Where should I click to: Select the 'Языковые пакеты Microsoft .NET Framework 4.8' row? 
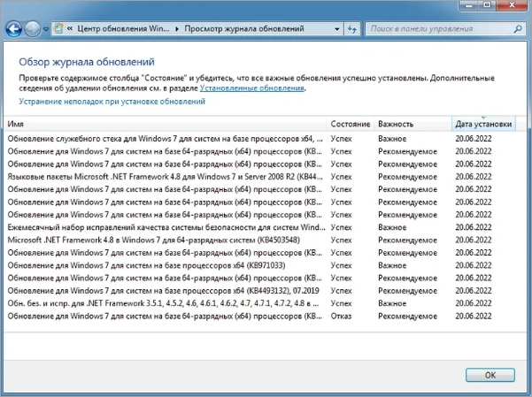[261, 177]
